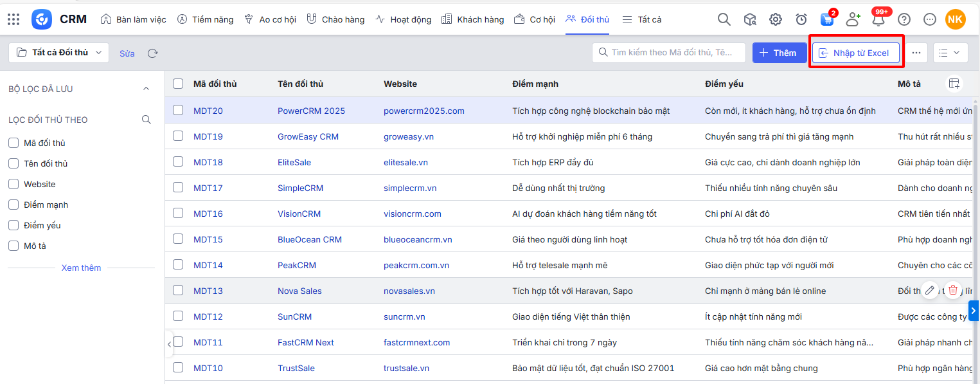The image size is (980, 384).
Task: Click the Nhập từ Excel button
Action: [x=855, y=53]
